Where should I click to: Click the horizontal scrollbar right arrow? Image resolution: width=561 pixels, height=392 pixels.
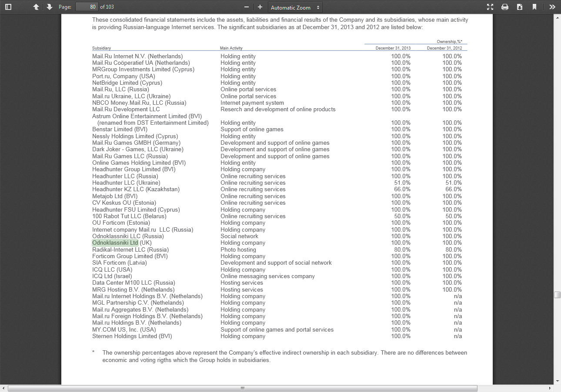click(x=551, y=389)
